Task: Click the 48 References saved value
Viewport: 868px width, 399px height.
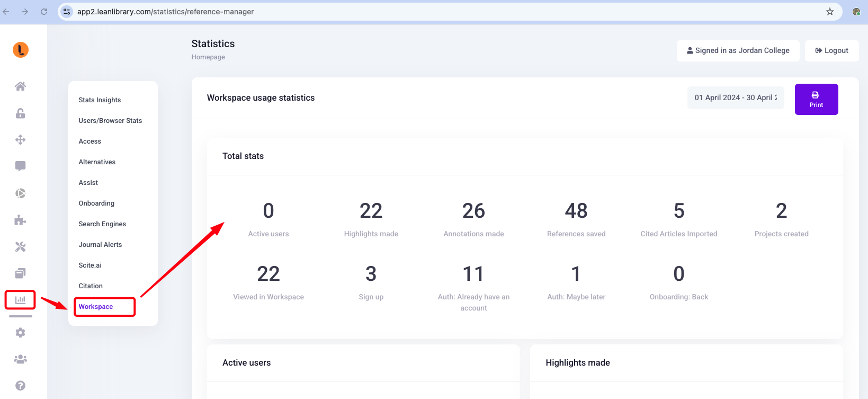Action: coord(576,211)
